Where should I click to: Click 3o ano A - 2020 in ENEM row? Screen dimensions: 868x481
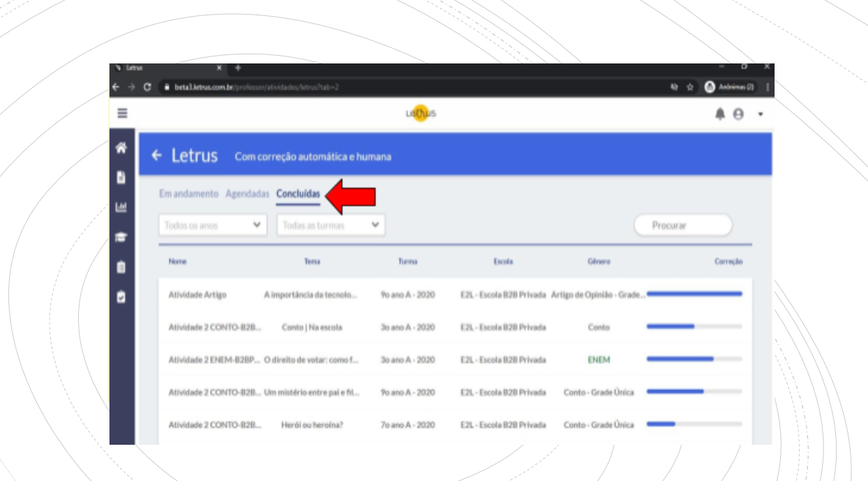click(x=408, y=360)
